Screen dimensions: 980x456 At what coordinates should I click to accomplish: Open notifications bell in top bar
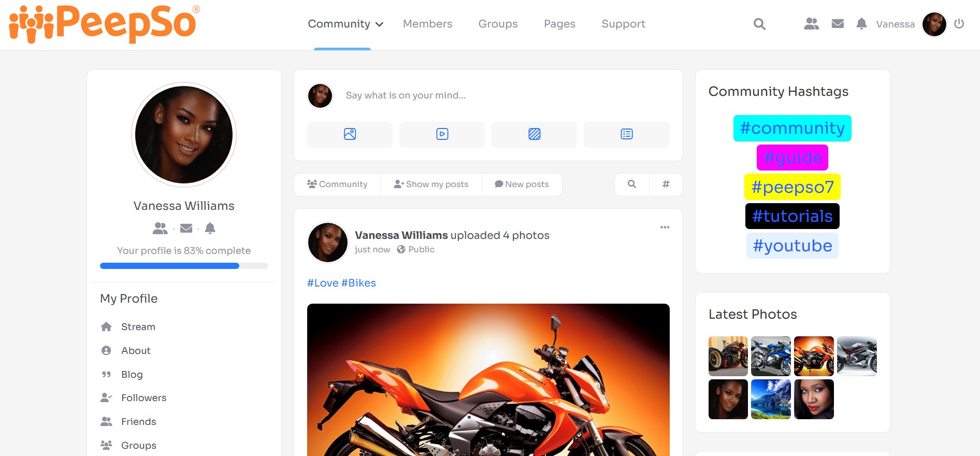pyautogui.click(x=861, y=24)
